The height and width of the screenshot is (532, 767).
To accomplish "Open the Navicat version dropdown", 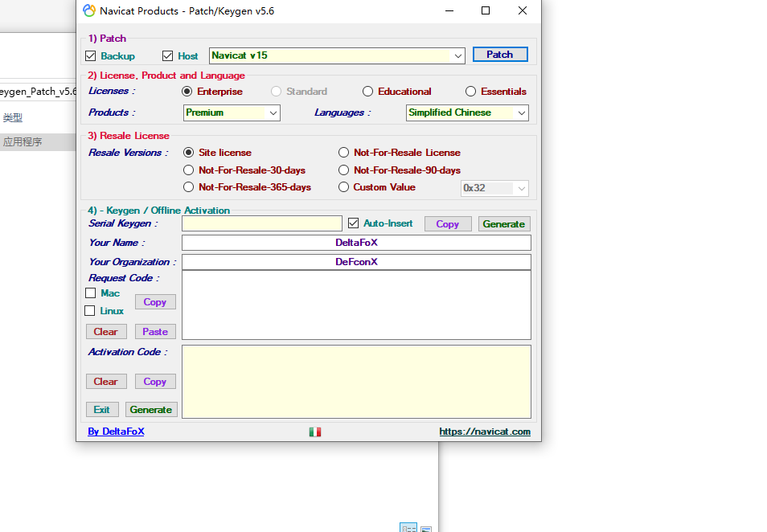I will pos(458,55).
